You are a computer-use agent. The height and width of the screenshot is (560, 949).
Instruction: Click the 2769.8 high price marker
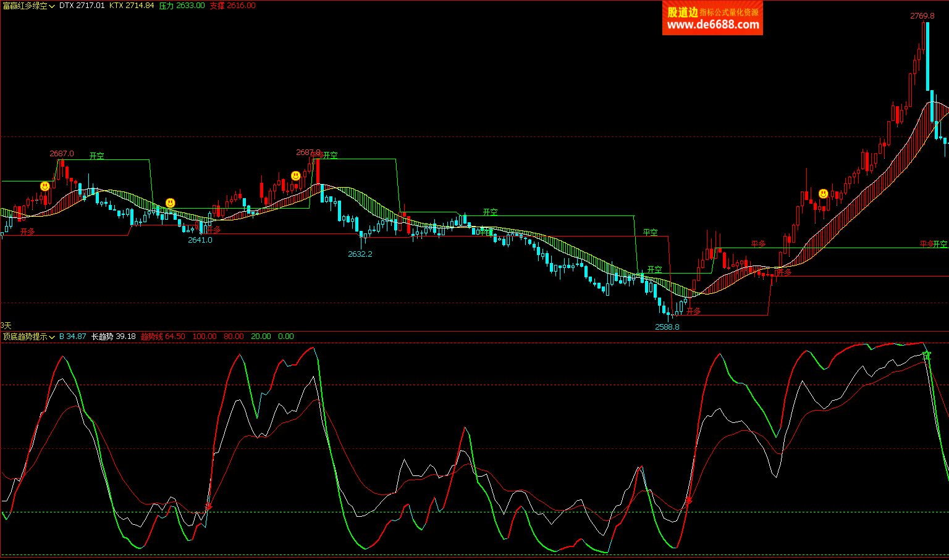[922, 15]
